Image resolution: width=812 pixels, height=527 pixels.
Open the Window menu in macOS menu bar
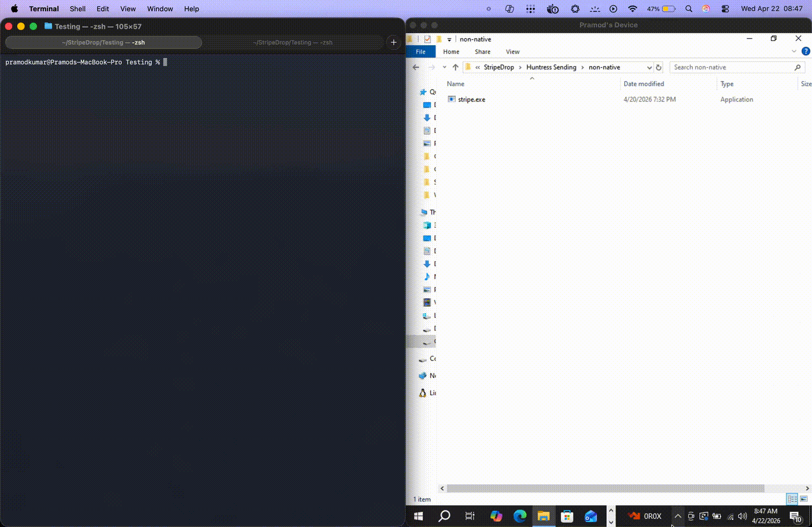[x=160, y=9]
